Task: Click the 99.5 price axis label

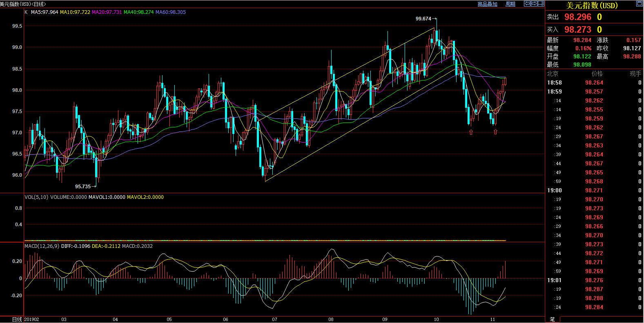Action: tap(17, 26)
